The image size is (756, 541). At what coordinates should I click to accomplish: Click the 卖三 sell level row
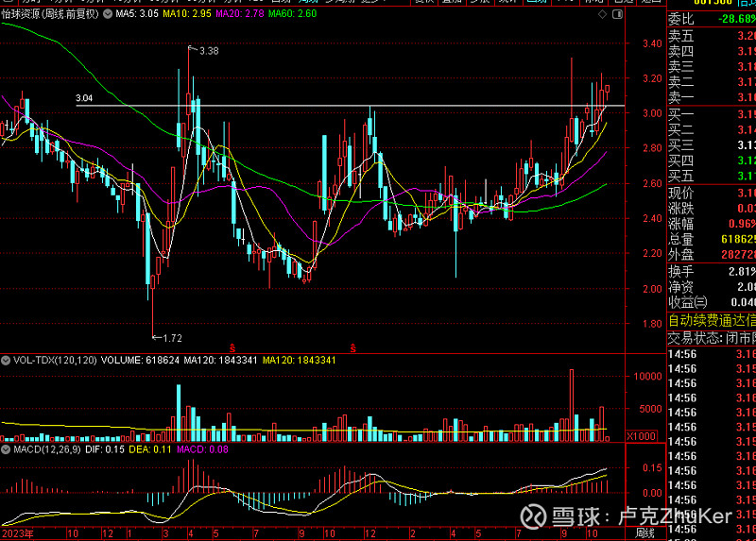712,67
